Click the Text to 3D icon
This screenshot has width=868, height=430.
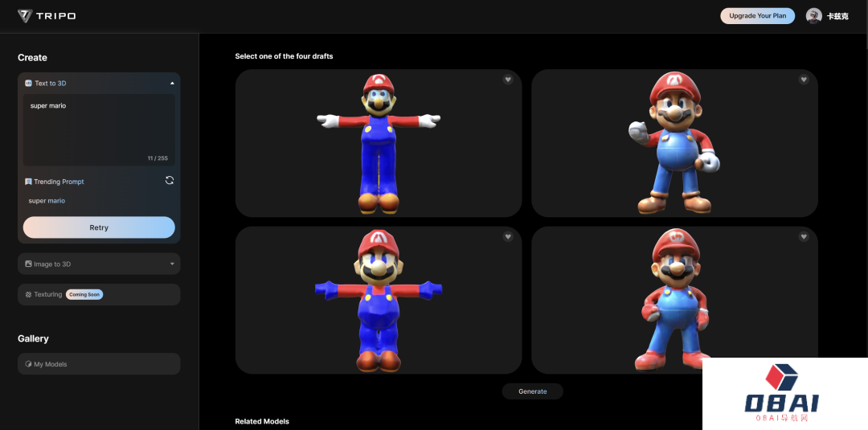pyautogui.click(x=28, y=84)
